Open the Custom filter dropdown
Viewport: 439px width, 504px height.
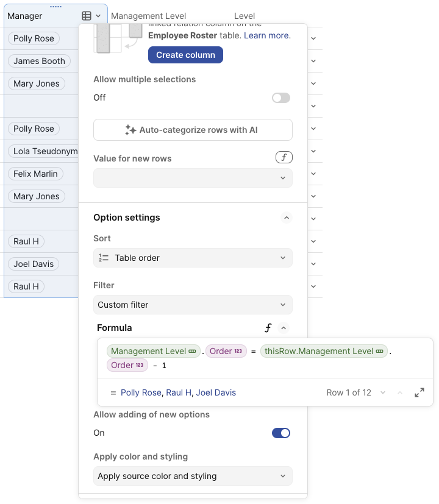click(x=193, y=305)
